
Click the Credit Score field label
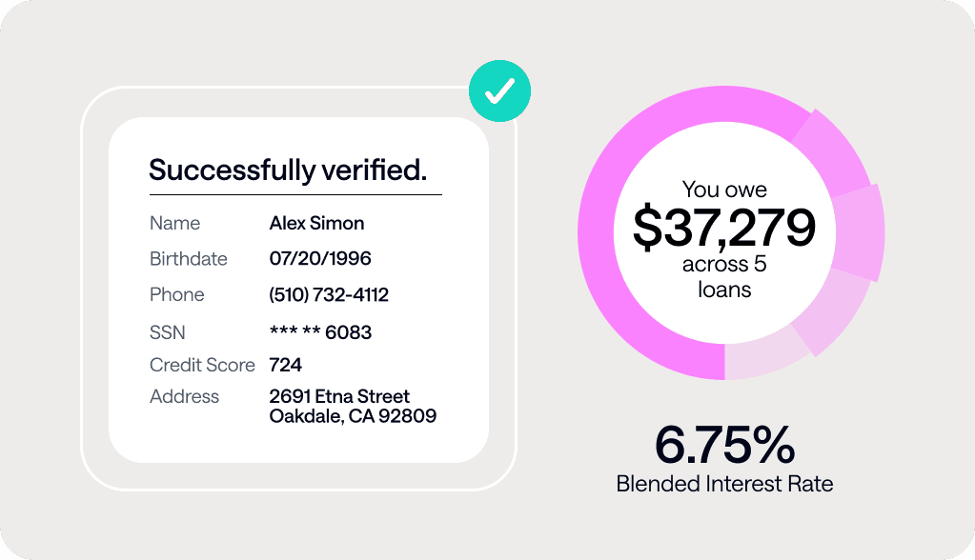[x=202, y=365]
